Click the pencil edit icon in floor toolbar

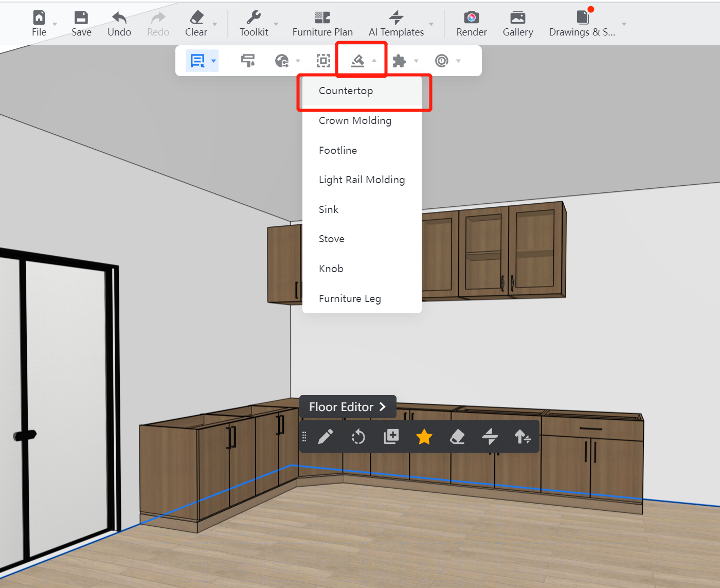point(326,437)
